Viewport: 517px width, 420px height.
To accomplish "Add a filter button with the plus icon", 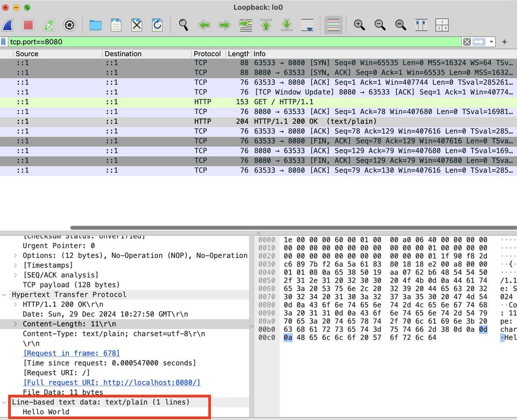I will point(505,42).
